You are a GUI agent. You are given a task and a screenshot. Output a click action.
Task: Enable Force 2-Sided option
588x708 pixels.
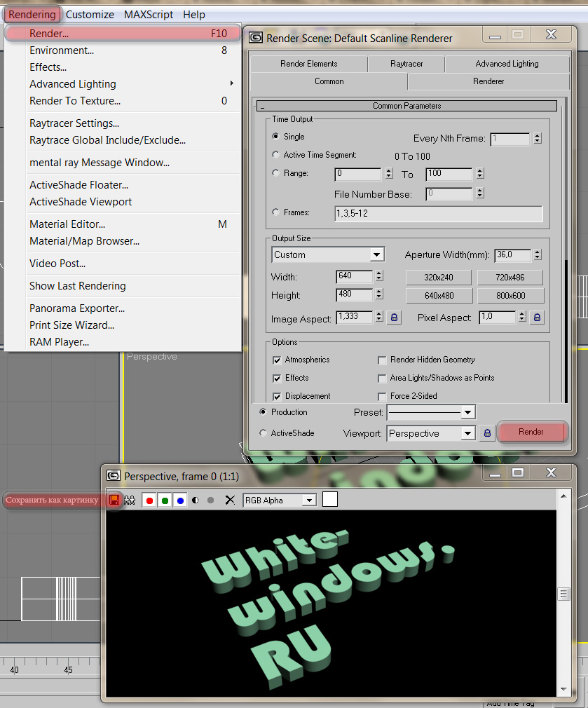pyautogui.click(x=382, y=397)
